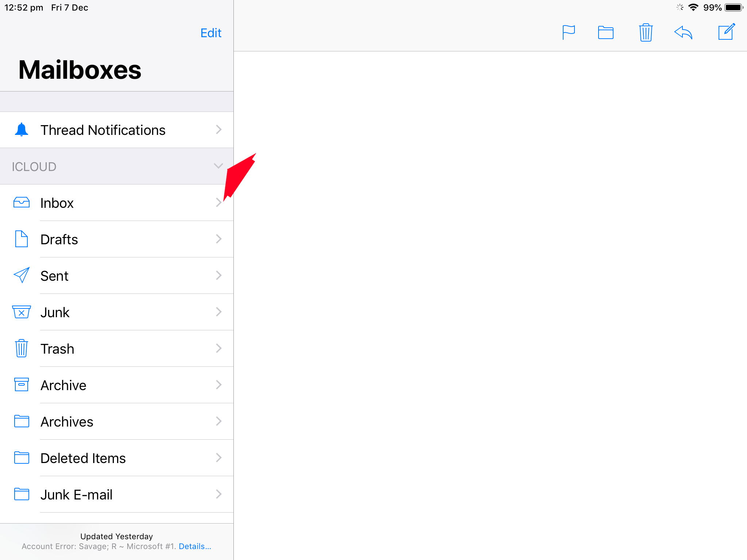Tap the Thread Notifications bell icon

(22, 129)
